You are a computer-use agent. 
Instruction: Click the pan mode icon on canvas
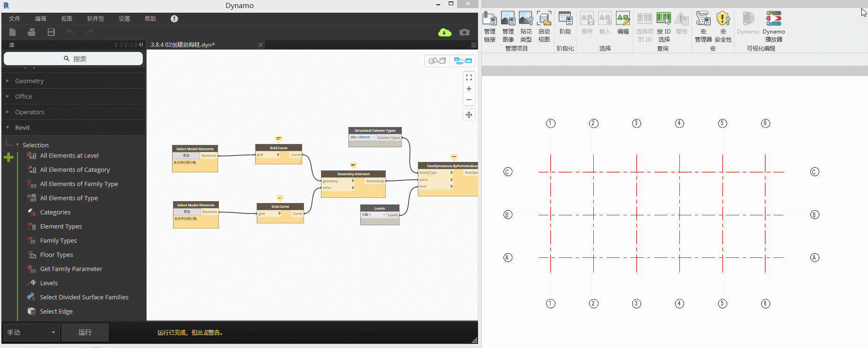click(469, 115)
